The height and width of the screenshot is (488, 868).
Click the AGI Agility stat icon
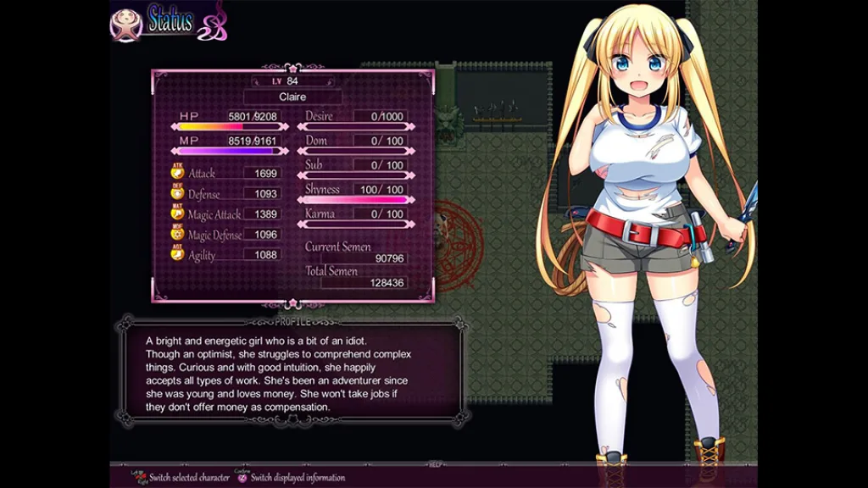(177, 252)
